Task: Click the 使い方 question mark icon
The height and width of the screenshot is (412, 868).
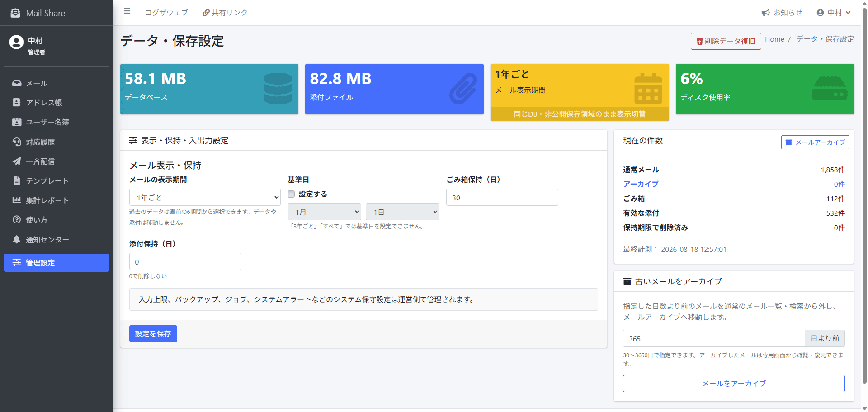Action: tap(17, 219)
